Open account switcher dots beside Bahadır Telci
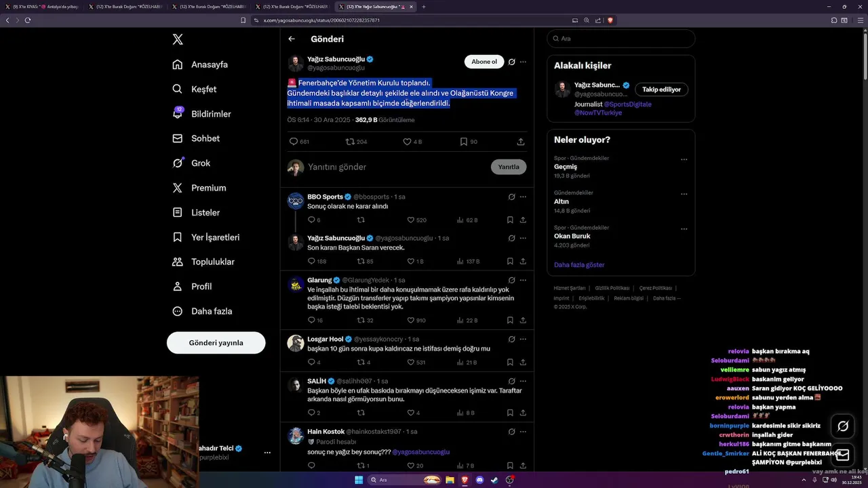868x488 pixels. [267, 452]
